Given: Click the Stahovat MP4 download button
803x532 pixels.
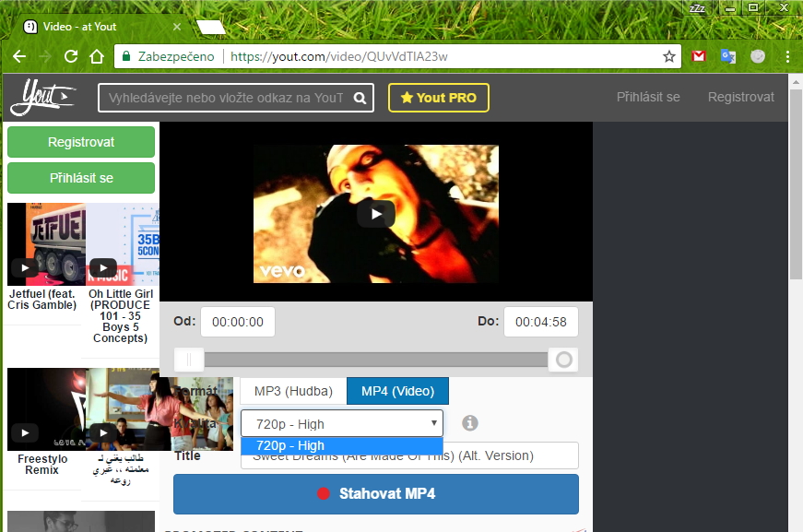Looking at the screenshot, I should pos(376,494).
